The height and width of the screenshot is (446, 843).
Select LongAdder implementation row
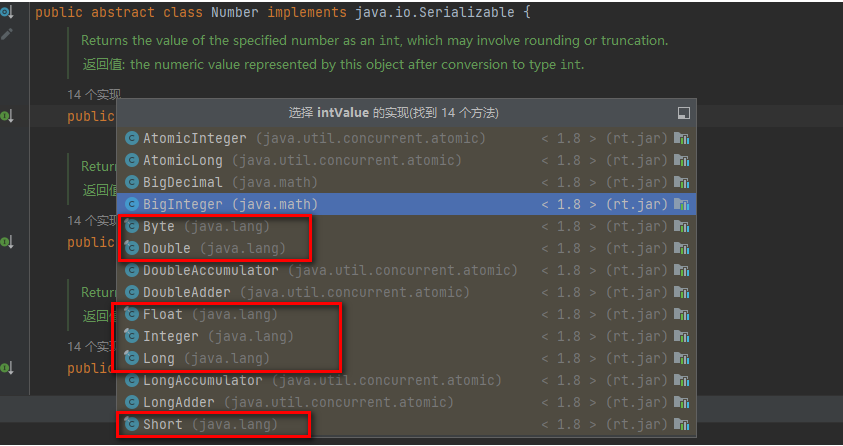pyautogui.click(x=406, y=402)
